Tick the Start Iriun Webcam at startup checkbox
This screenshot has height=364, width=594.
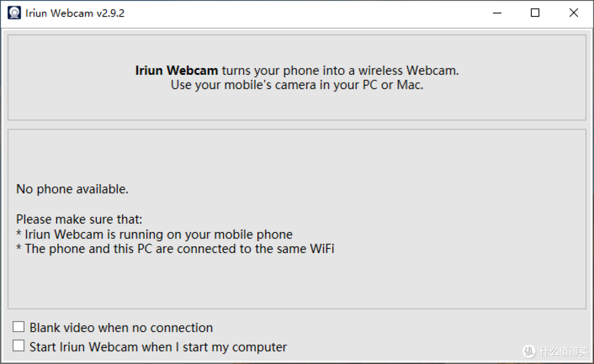19,346
